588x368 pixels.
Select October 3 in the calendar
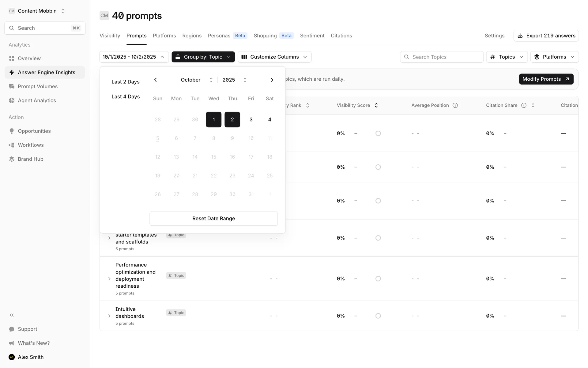click(x=251, y=120)
